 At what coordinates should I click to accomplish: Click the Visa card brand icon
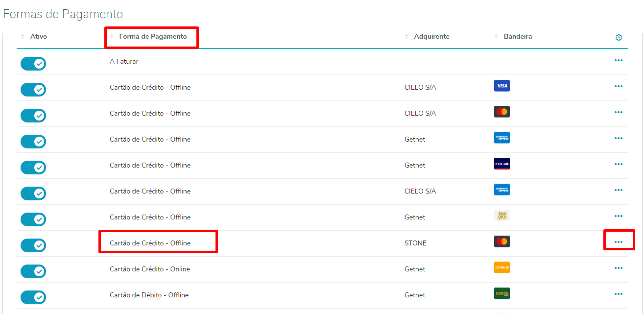(502, 86)
